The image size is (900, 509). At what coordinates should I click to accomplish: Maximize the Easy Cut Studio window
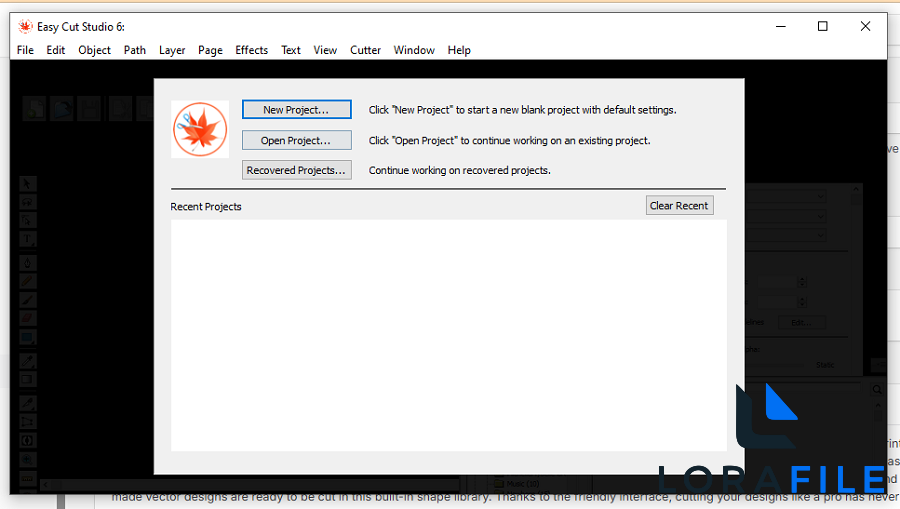(823, 26)
